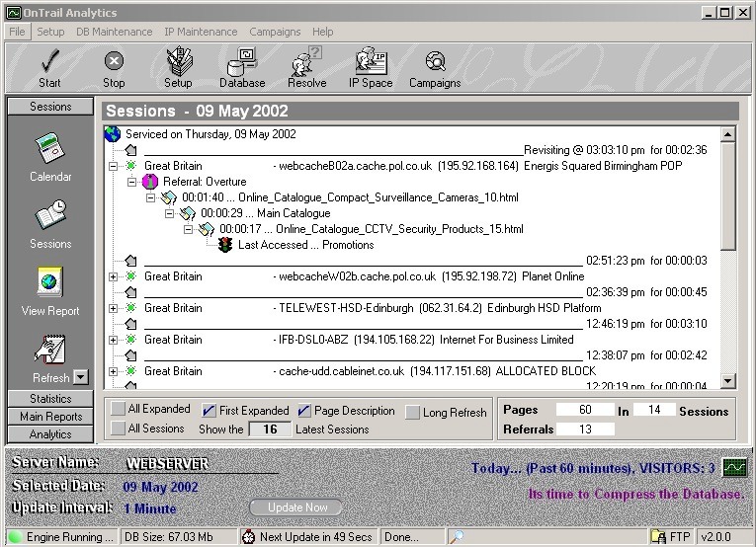Click the green Engine Running indicator light
Image resolution: width=756 pixels, height=547 pixels.
(16, 536)
